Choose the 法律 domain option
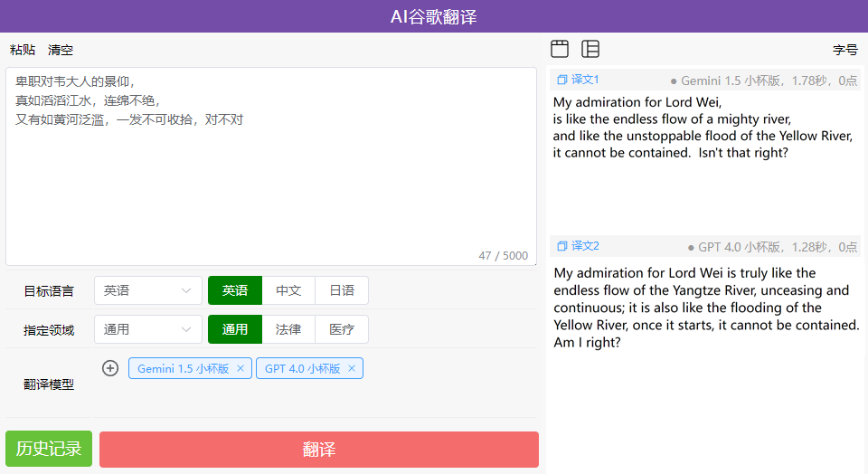The height and width of the screenshot is (474, 868). coord(288,329)
